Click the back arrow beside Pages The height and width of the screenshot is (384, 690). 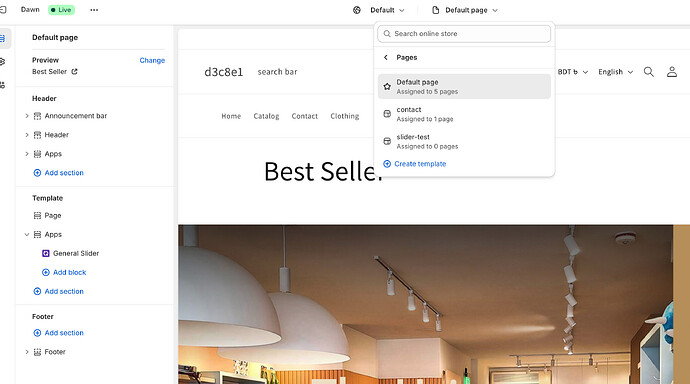pos(386,58)
